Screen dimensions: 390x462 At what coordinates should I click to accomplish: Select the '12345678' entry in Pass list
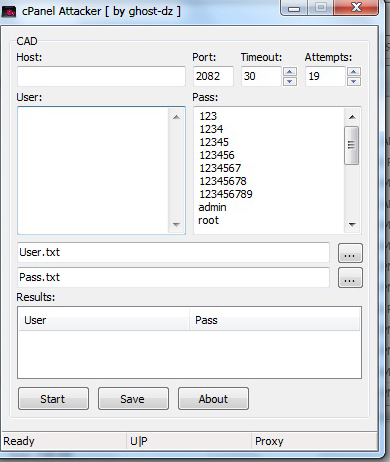pyautogui.click(x=223, y=181)
